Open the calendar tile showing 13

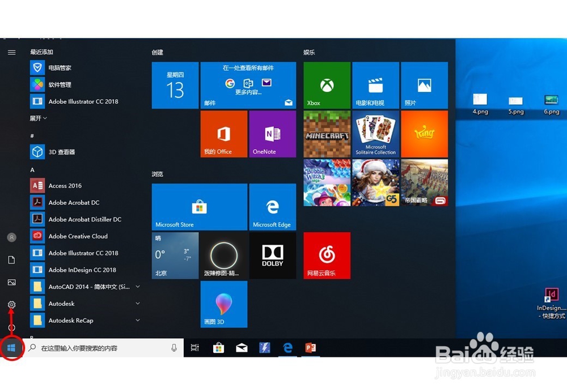click(x=175, y=86)
